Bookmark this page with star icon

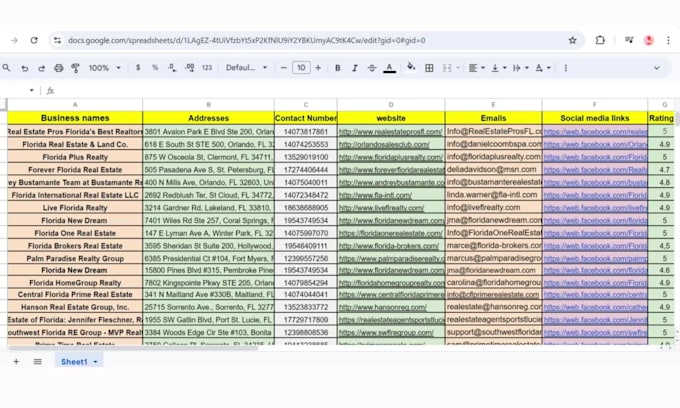(x=572, y=41)
